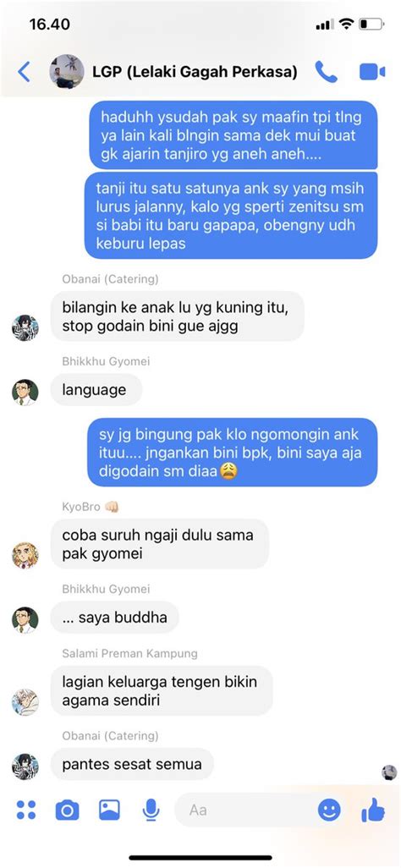
Task: Tap the microphone to record voice message
Action: point(151,810)
